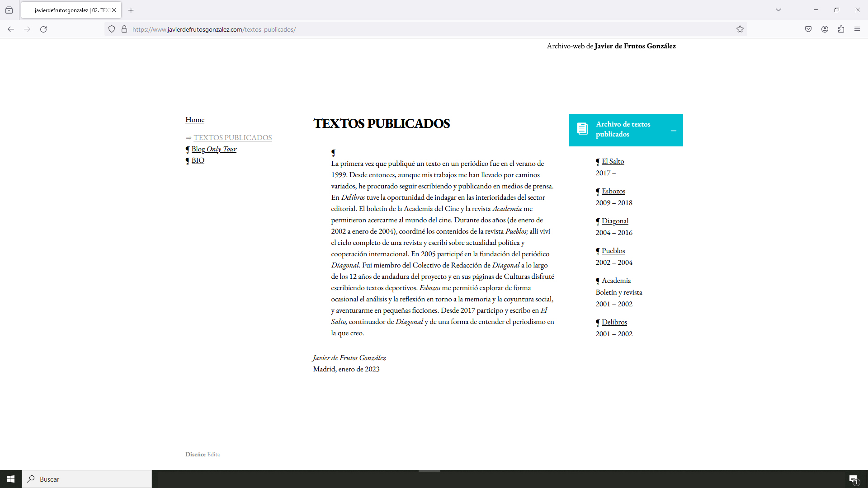Click the Buscar taskbar search box
The image size is (868, 488).
pyautogui.click(x=87, y=479)
